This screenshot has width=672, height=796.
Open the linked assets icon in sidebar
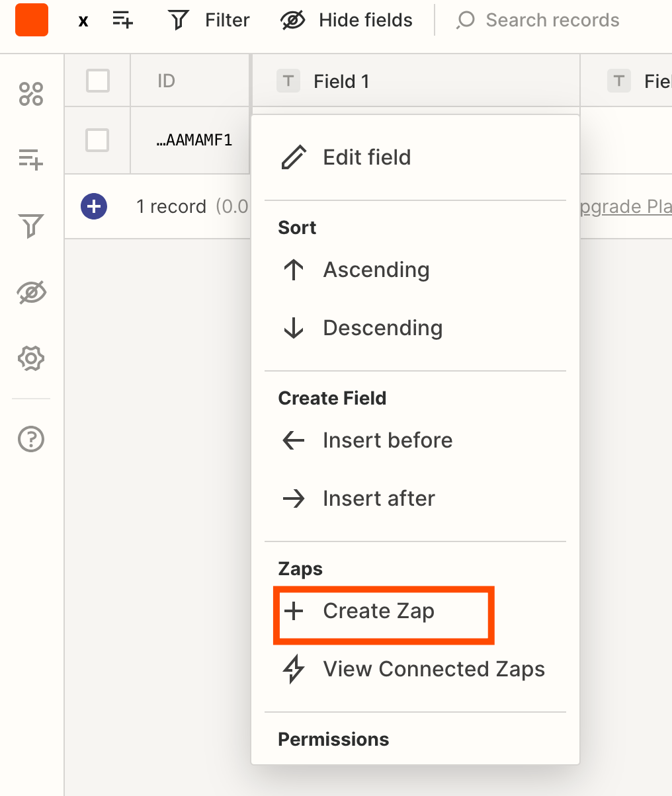[x=31, y=94]
